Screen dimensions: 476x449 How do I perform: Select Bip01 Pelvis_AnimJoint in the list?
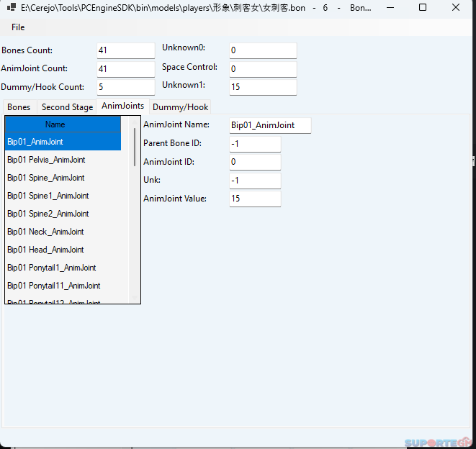coord(46,160)
